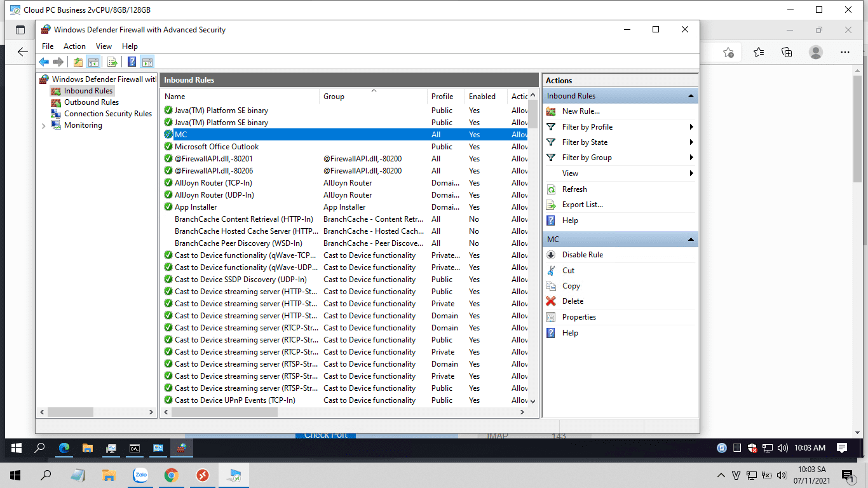Image resolution: width=868 pixels, height=488 pixels.
Task: Collapse the Inbound Rules actions section
Action: (x=690, y=96)
